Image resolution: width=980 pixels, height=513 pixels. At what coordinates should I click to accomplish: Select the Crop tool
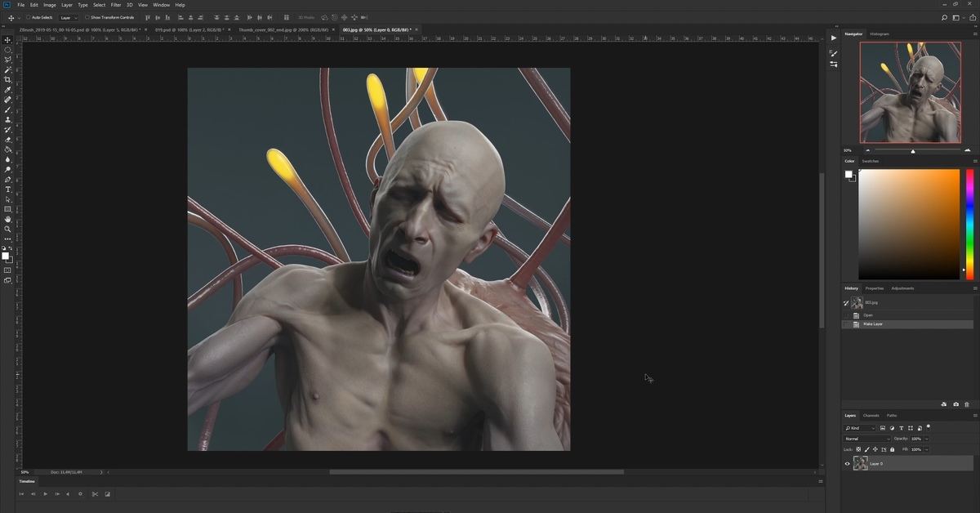click(8, 79)
